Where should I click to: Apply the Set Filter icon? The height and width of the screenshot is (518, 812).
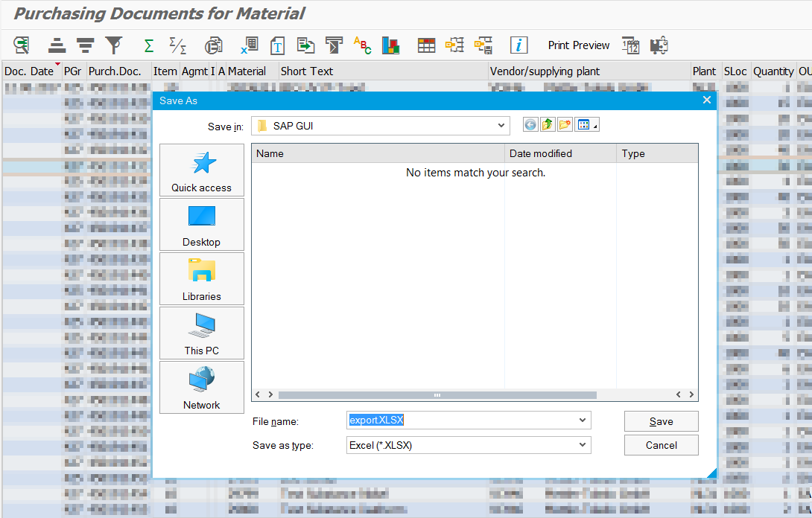coord(113,45)
